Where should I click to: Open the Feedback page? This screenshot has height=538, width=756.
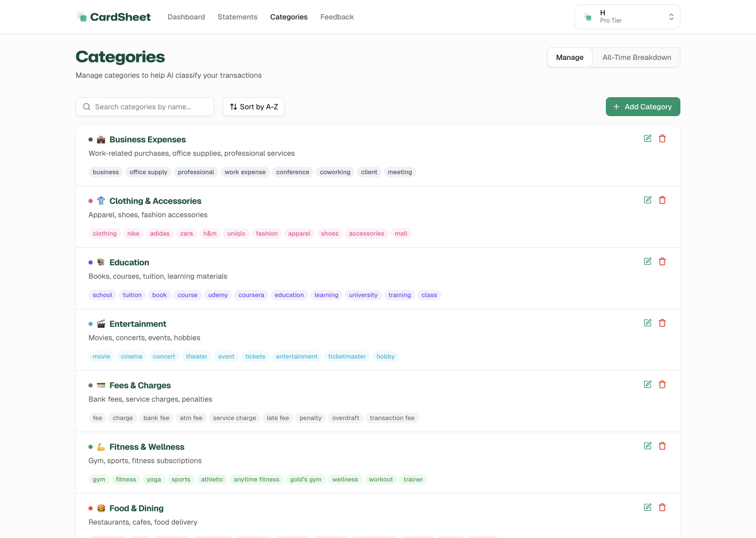tap(337, 16)
